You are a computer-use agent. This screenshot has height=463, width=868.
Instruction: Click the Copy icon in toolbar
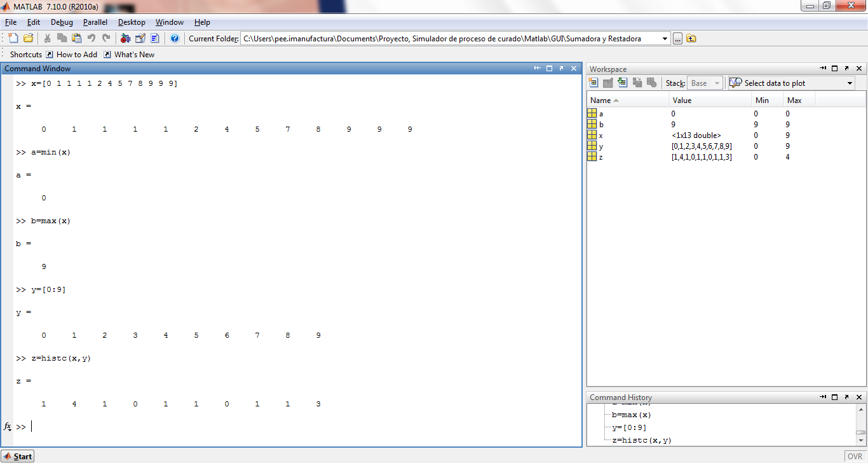point(62,38)
